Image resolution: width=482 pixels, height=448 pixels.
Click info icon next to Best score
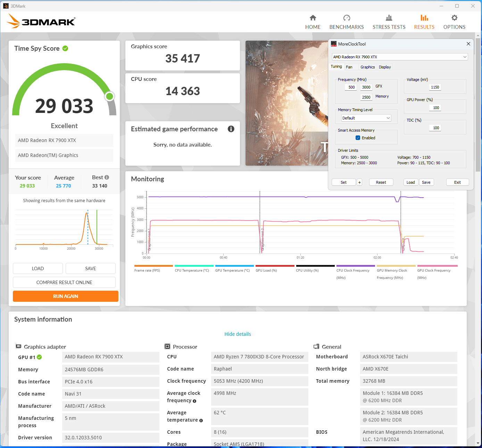tap(107, 177)
